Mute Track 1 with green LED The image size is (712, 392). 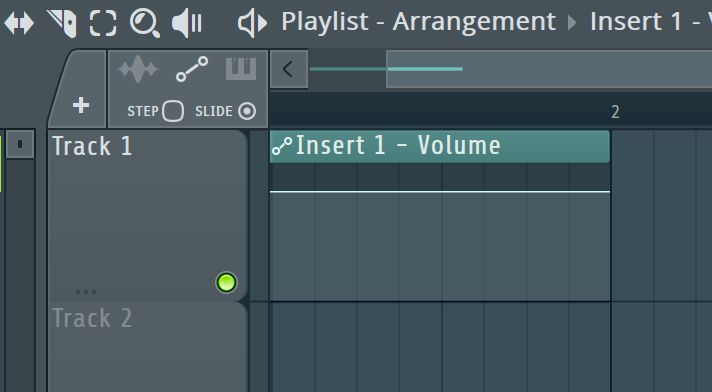pyautogui.click(x=226, y=283)
